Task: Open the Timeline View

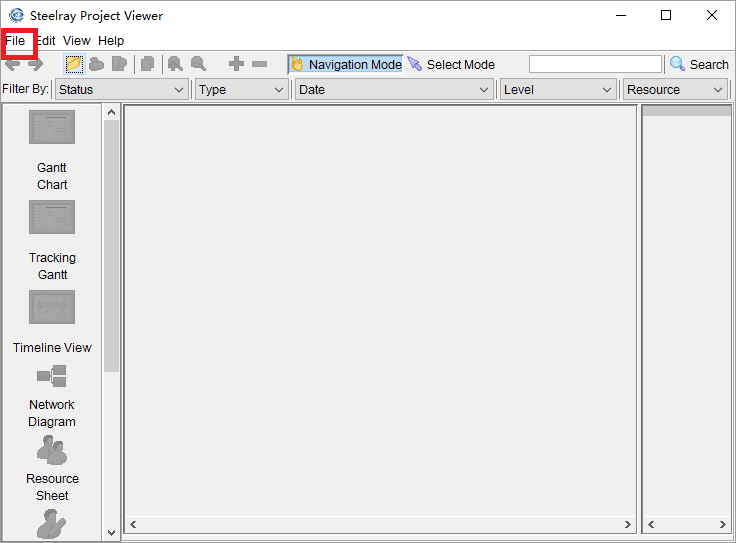Action: [x=52, y=322]
